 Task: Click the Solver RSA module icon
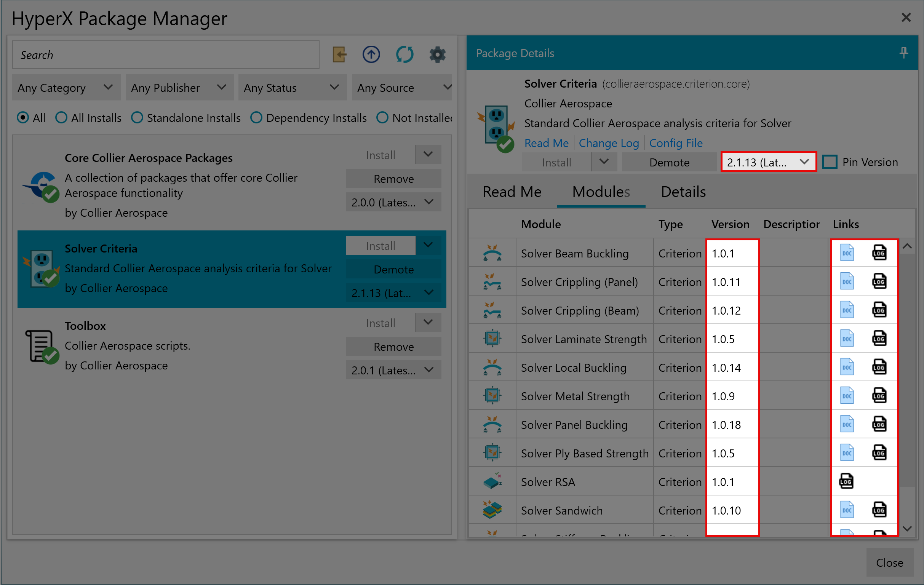click(x=492, y=481)
